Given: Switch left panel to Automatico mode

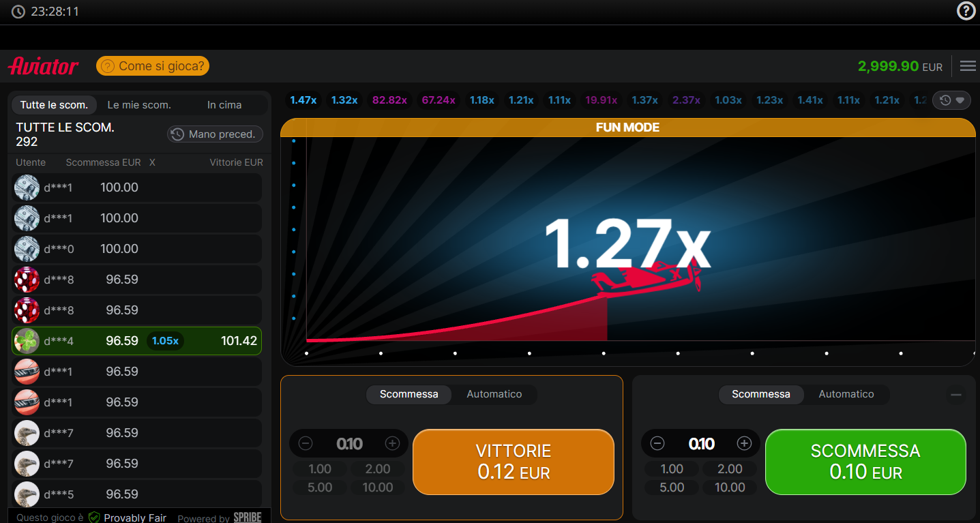Looking at the screenshot, I should click(494, 394).
